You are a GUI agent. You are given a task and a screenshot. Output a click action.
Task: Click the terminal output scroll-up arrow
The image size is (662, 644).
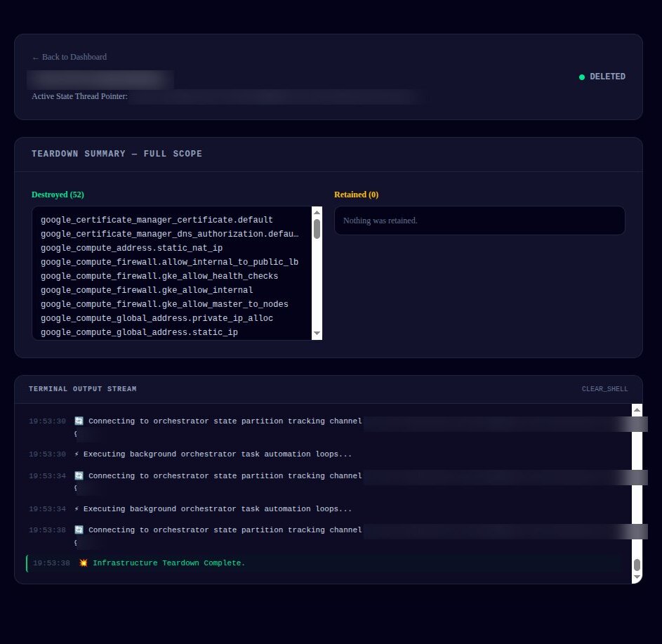pyautogui.click(x=637, y=409)
